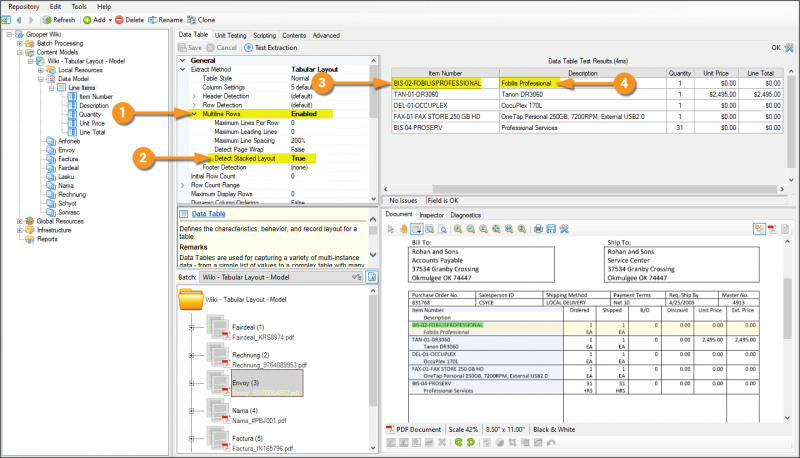Click the Refresh toolbar button
This screenshot has height=458, width=800.
[58, 19]
